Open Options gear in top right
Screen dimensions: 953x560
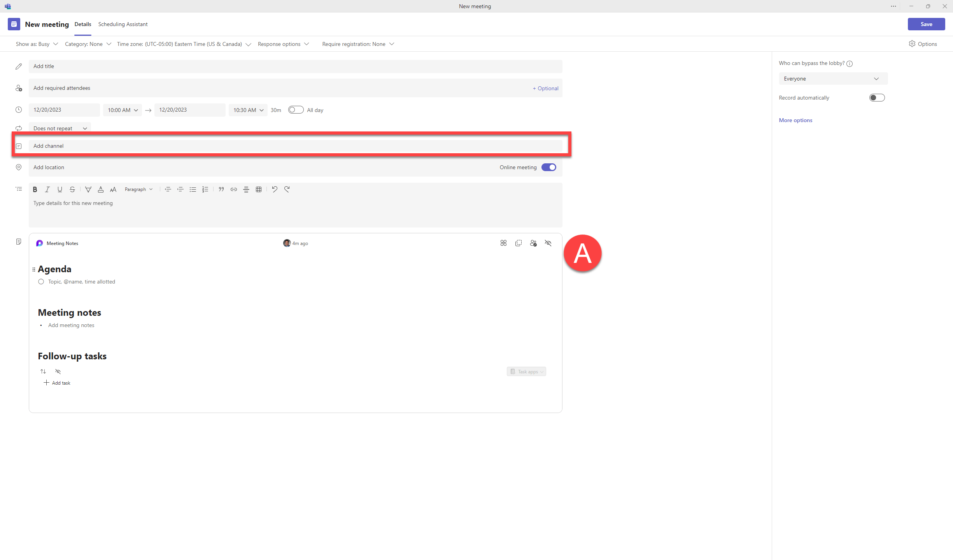923,44
